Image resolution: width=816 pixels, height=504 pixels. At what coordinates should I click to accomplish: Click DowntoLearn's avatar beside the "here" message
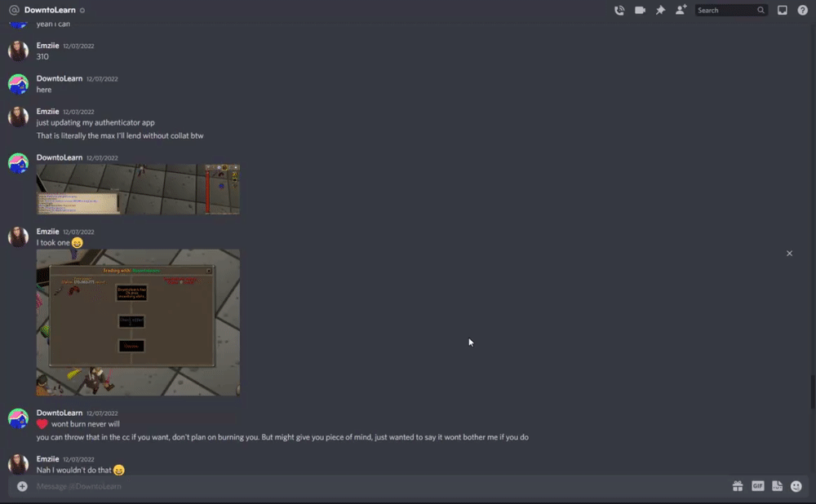[x=18, y=84]
